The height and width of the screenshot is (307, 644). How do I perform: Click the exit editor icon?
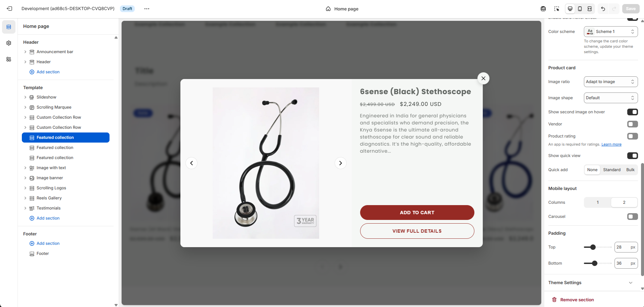pyautogui.click(x=9, y=9)
